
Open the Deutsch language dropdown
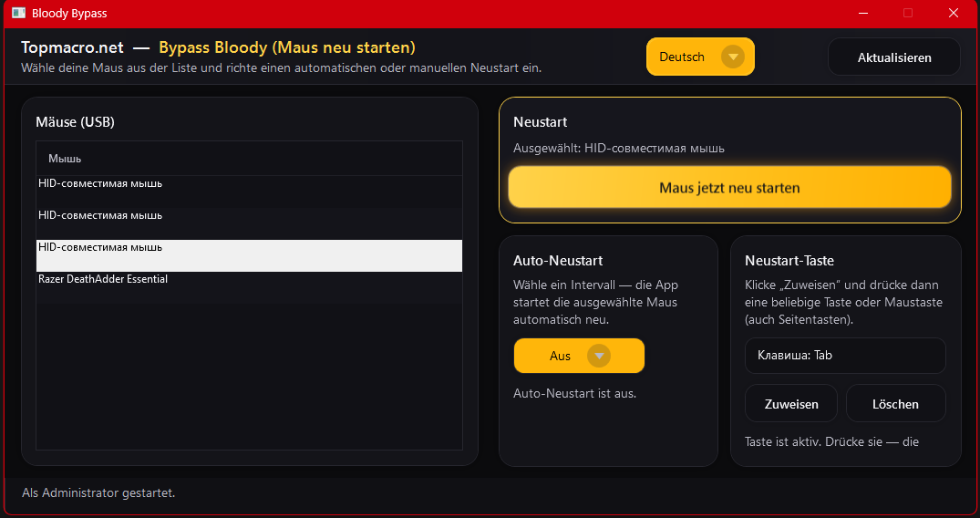699,57
